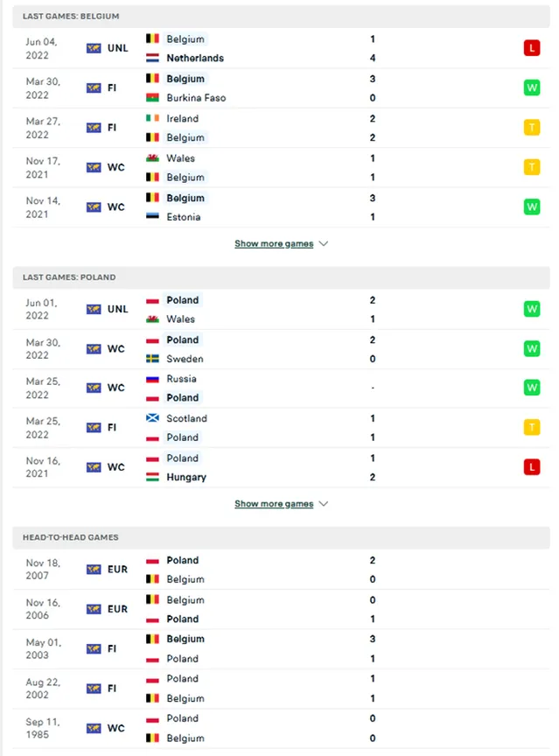The width and height of the screenshot is (559, 756).
Task: Click the Netherlands flag icon
Action: click(152, 58)
